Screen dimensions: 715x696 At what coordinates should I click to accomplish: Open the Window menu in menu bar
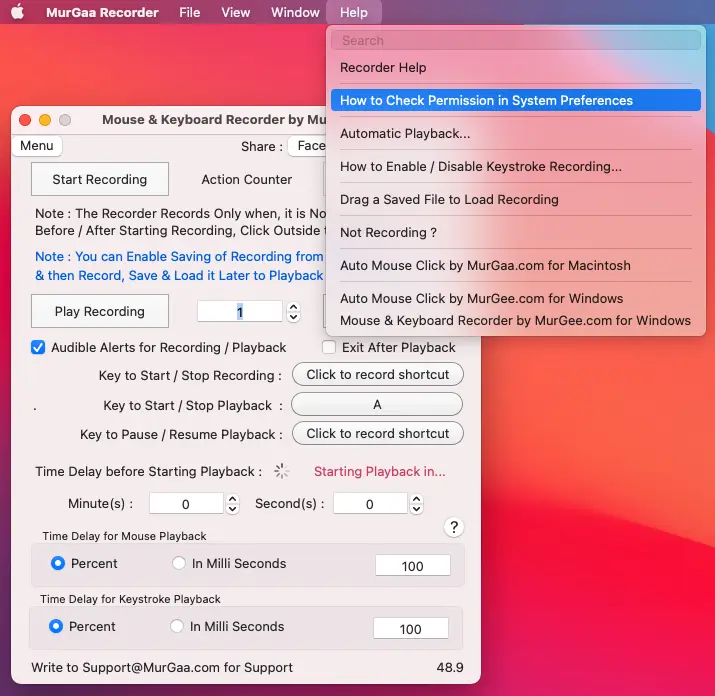pyautogui.click(x=295, y=13)
